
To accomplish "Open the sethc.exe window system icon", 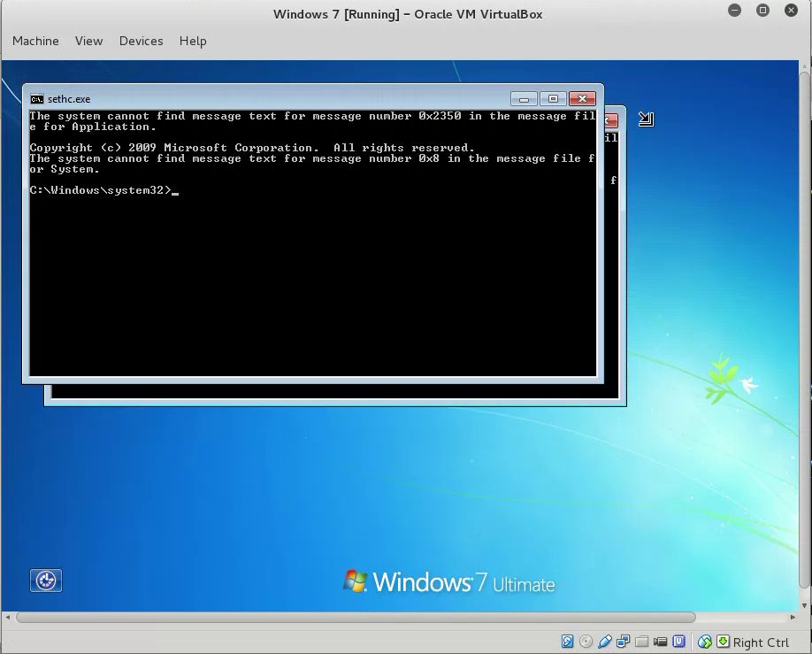I will pos(37,99).
